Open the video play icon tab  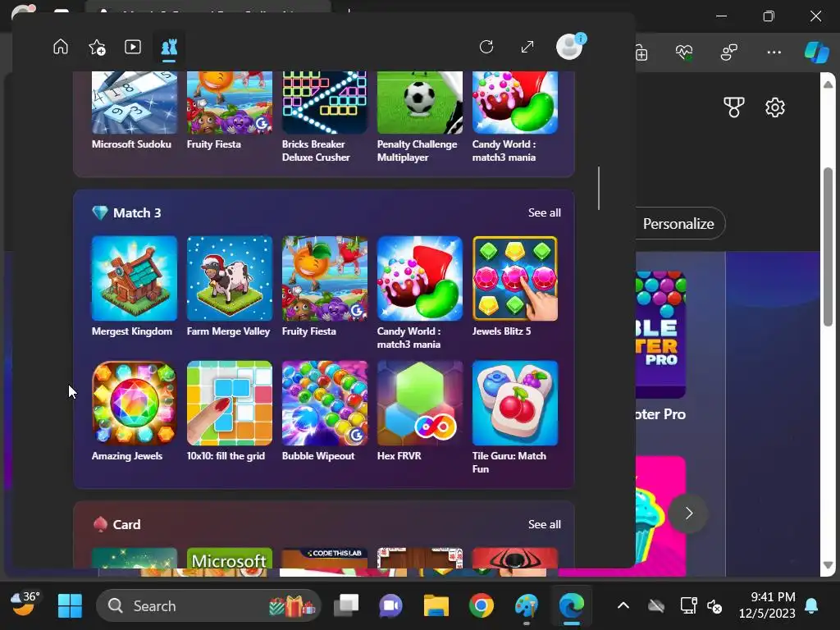pyautogui.click(x=133, y=47)
